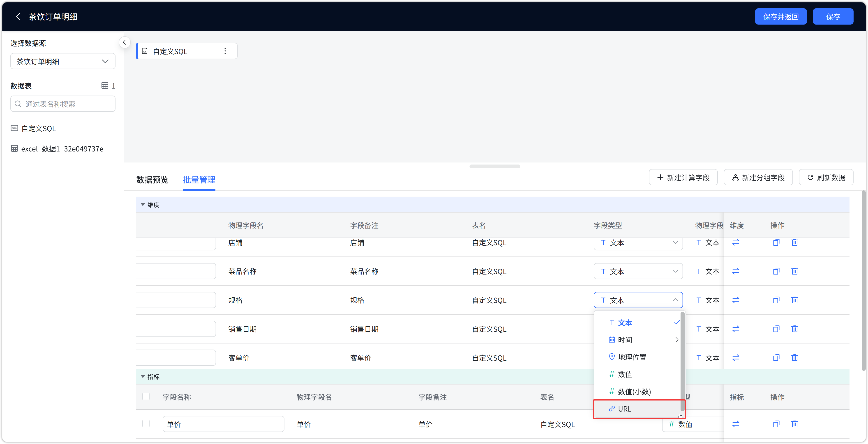
Task: Delete the 店铺 field
Action: coord(794,242)
